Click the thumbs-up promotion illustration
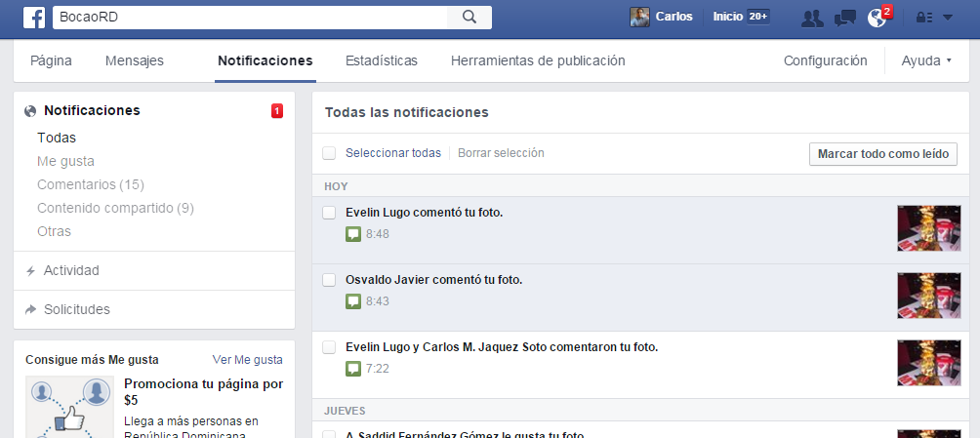This screenshot has height=438, width=980. [x=70, y=407]
